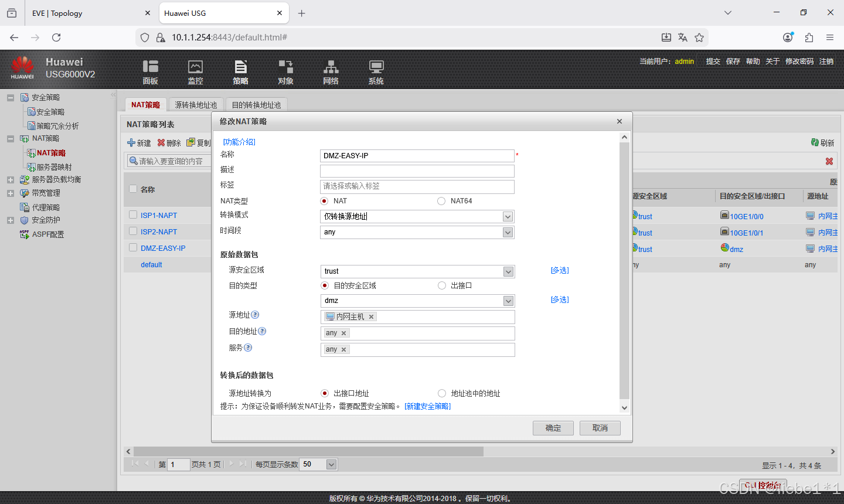Image resolution: width=844 pixels, height=504 pixels.
Task: Click table horizontal scrollbar
Action: click(x=308, y=451)
